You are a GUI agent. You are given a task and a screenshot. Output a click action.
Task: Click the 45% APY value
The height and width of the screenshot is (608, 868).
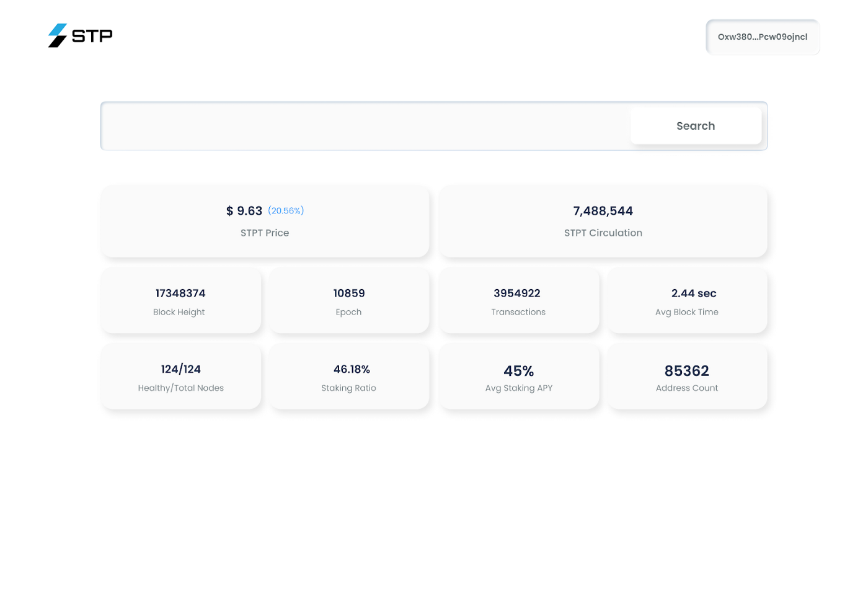point(519,371)
